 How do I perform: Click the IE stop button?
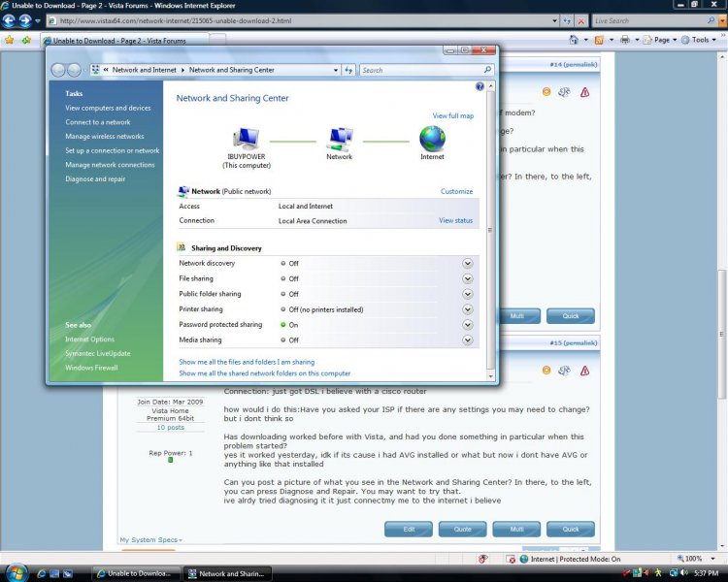coord(580,21)
